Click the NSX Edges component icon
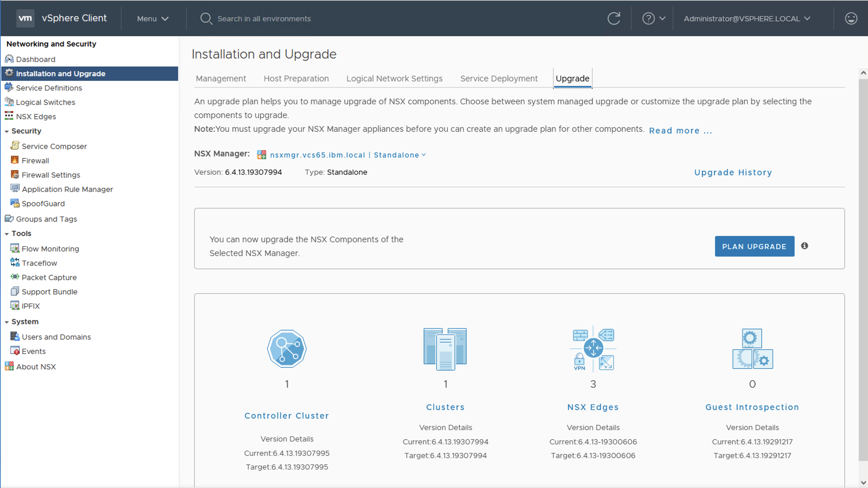The width and height of the screenshot is (868, 488). (593, 349)
